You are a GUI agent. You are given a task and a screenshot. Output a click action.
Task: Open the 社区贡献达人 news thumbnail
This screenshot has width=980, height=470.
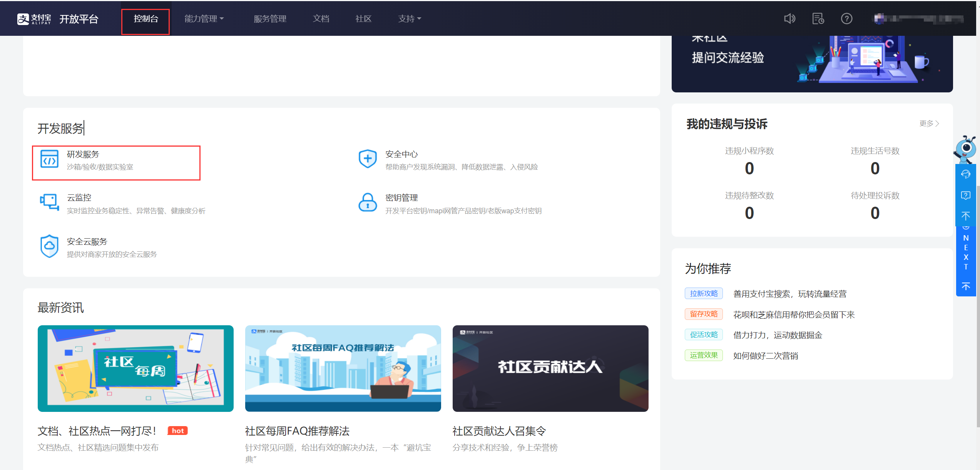click(550, 368)
